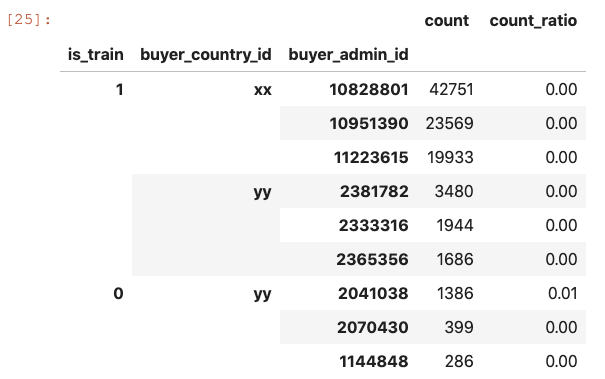The width and height of the screenshot is (605, 379).
Task: Click the count_ratio column header
Action: coord(533,20)
